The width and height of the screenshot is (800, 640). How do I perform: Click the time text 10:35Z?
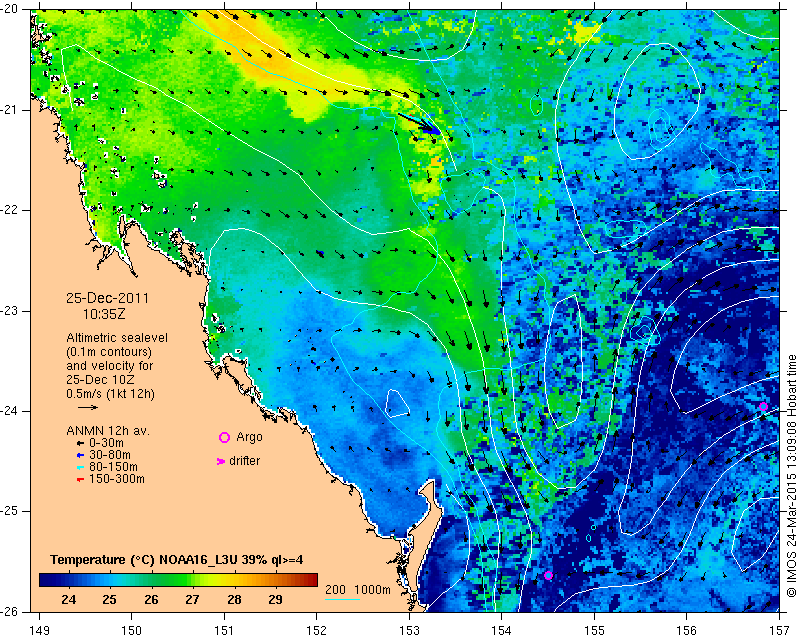click(104, 314)
